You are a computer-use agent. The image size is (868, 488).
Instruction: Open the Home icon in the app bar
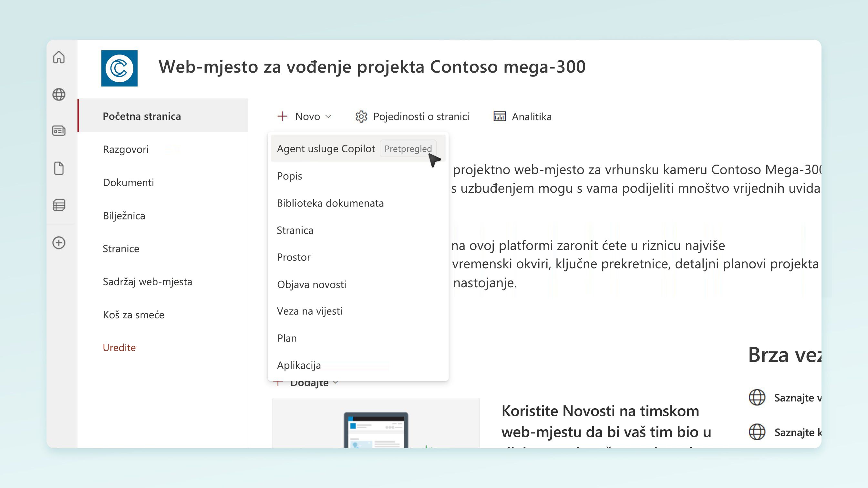[59, 57]
